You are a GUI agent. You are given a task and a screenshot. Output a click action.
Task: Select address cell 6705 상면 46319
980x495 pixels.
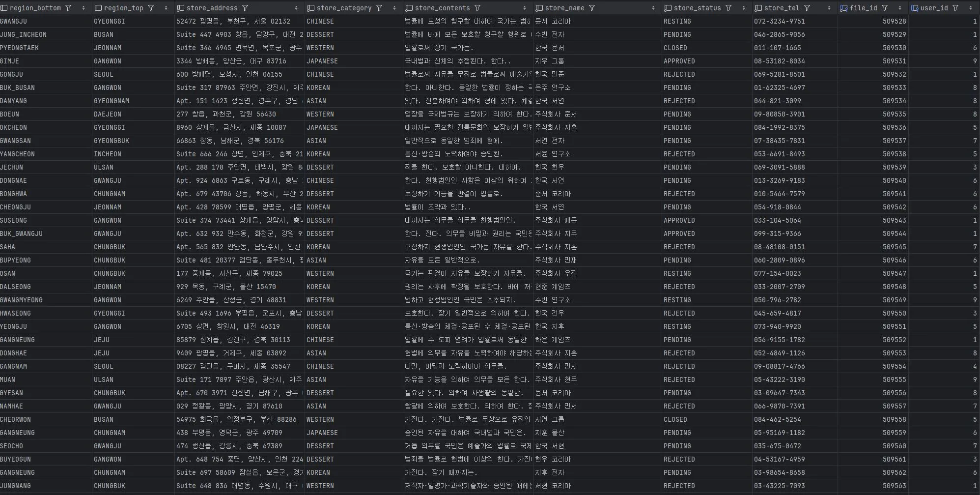click(240, 326)
